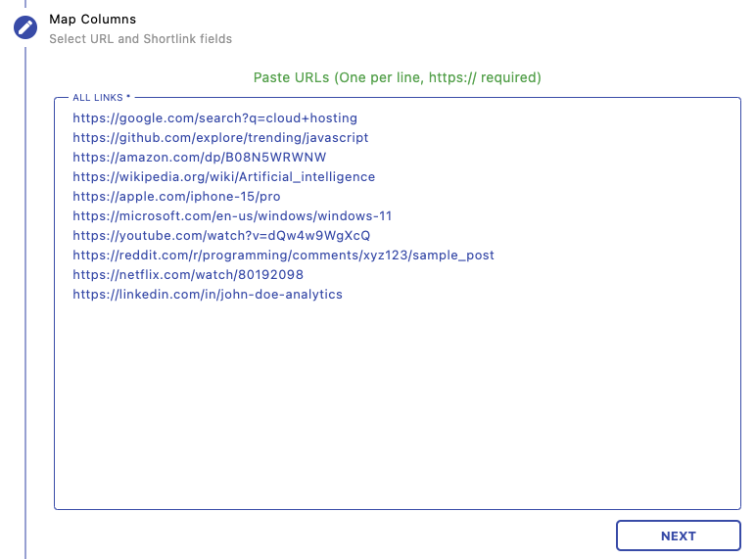Click the pencil edit icon for Map Columns
This screenshot has height=559, width=756.
(x=25, y=27)
